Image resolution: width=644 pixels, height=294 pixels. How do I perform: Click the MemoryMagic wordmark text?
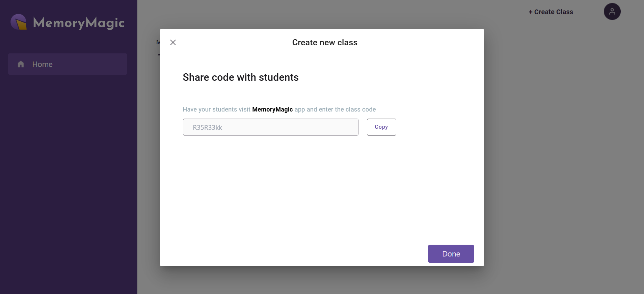point(79,23)
